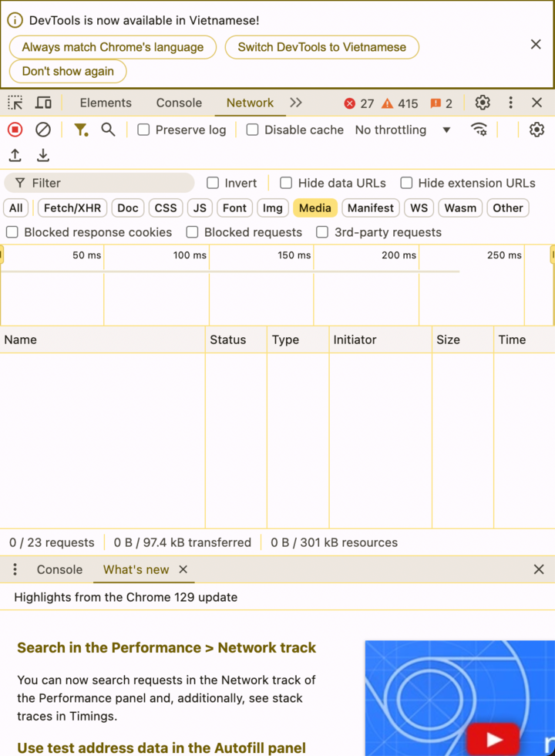555x756 pixels.
Task: Select the All request type filter
Action: pos(16,208)
